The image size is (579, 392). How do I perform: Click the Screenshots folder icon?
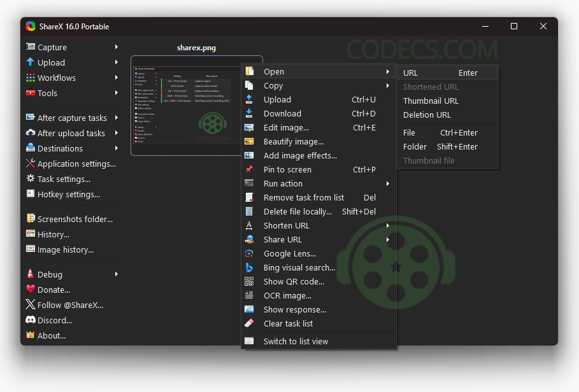coord(31,218)
